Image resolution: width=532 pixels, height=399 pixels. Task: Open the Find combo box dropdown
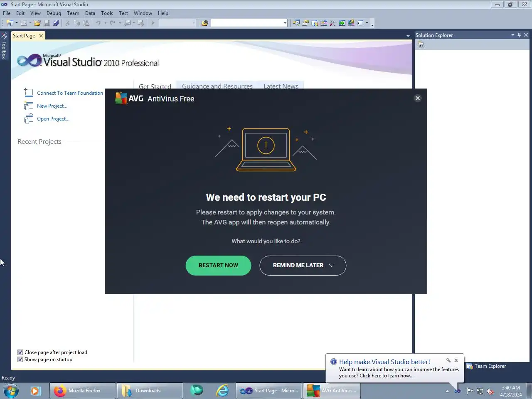(x=285, y=23)
